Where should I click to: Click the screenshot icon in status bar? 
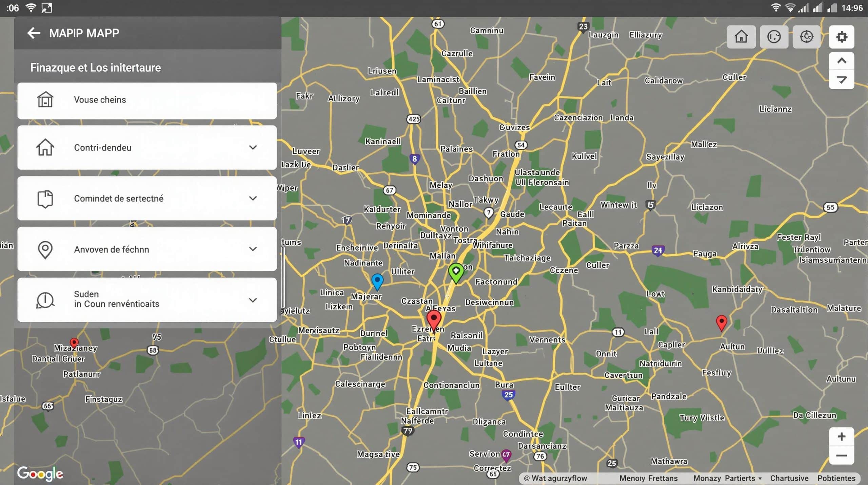47,8
